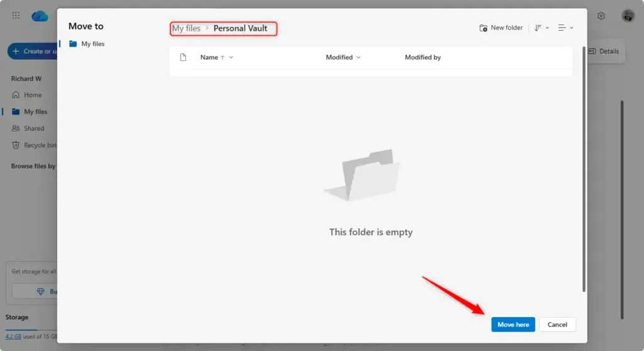Click the Richard W account name
644x351 pixels.
click(26, 79)
